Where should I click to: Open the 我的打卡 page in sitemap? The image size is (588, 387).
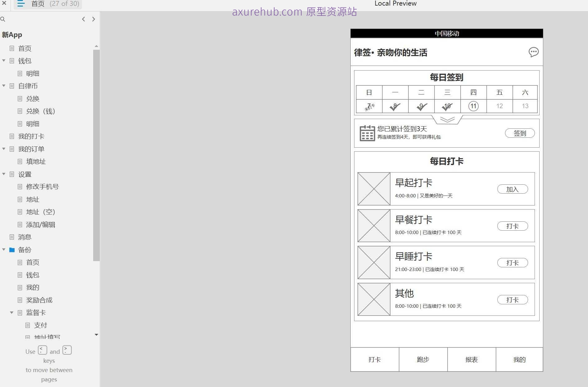tap(31, 136)
